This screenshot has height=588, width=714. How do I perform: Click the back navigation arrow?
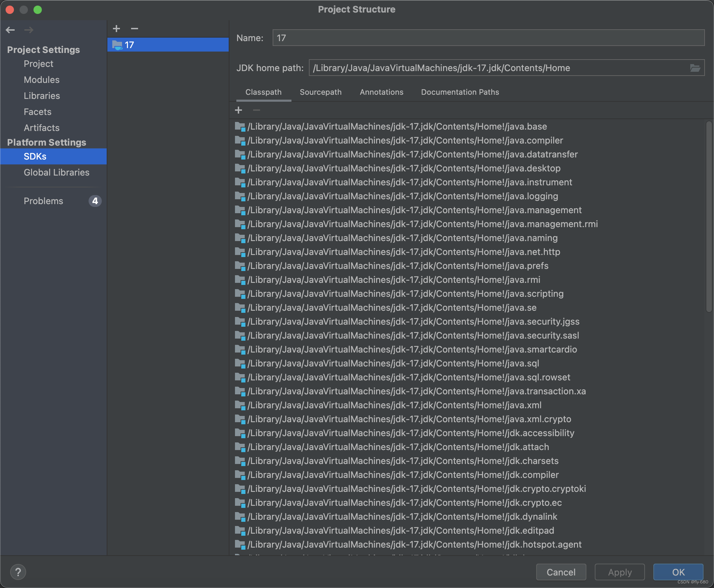(x=10, y=30)
